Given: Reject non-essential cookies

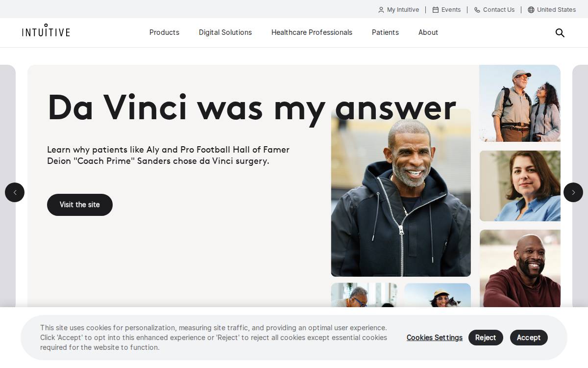Looking at the screenshot, I should point(486,338).
